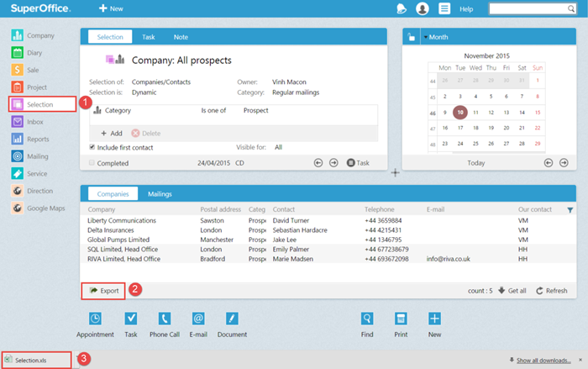588x369 pixels.
Task: Select the Global Pumps Limited row
Action: pos(328,240)
